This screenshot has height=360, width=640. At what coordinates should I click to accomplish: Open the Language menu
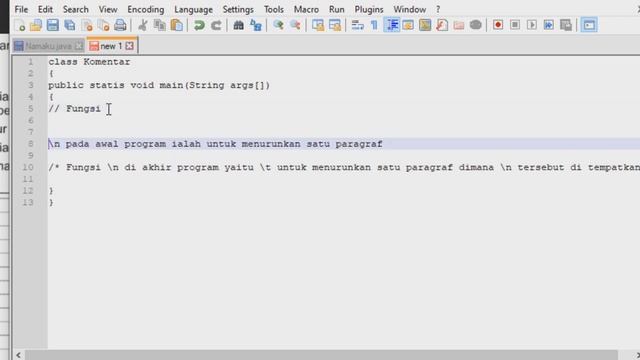[193, 9]
